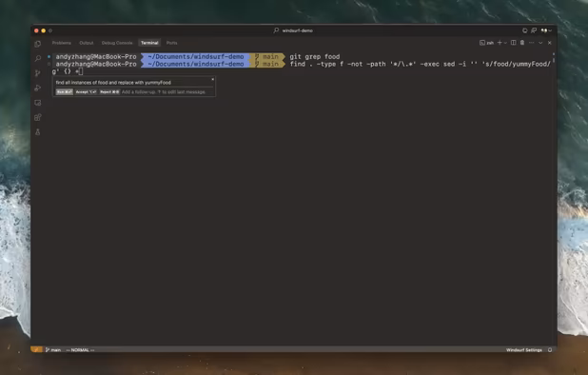The height and width of the screenshot is (375, 588).
Task: Click the 'git grep food' command text
Action: [x=315, y=56]
